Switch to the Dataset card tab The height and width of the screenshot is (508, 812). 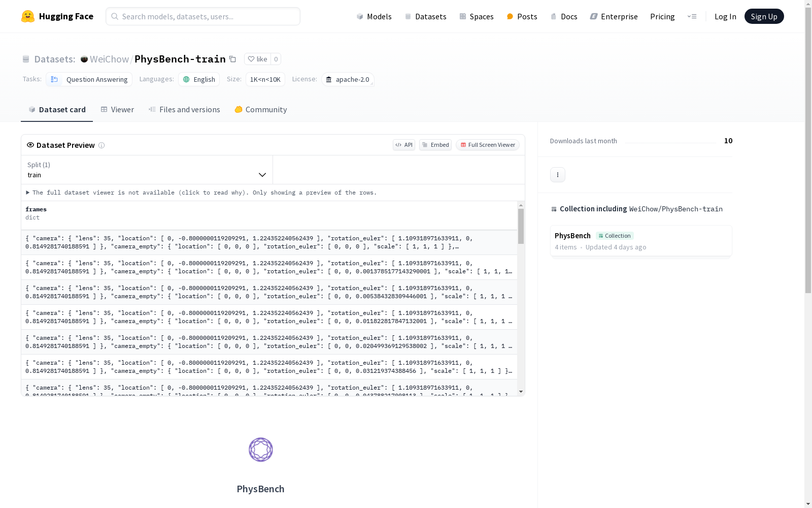pos(57,110)
